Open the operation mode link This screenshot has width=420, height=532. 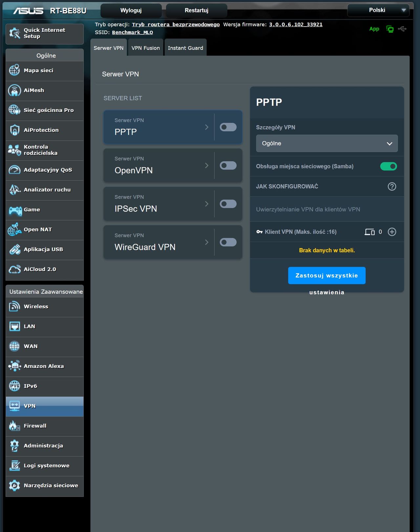[176, 25]
